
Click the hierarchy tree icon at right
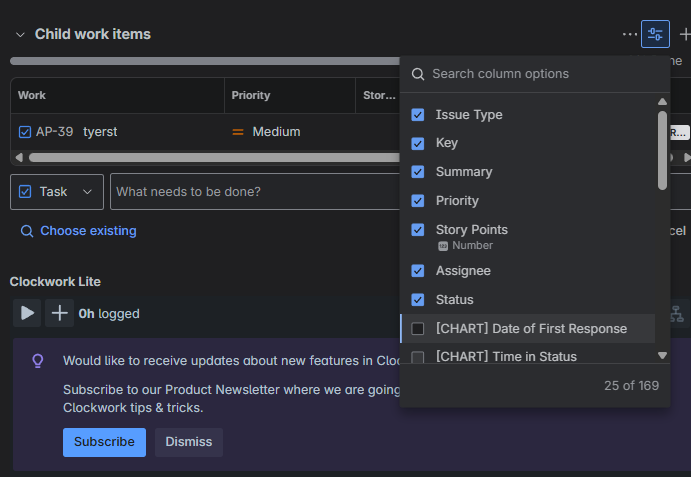point(676,314)
